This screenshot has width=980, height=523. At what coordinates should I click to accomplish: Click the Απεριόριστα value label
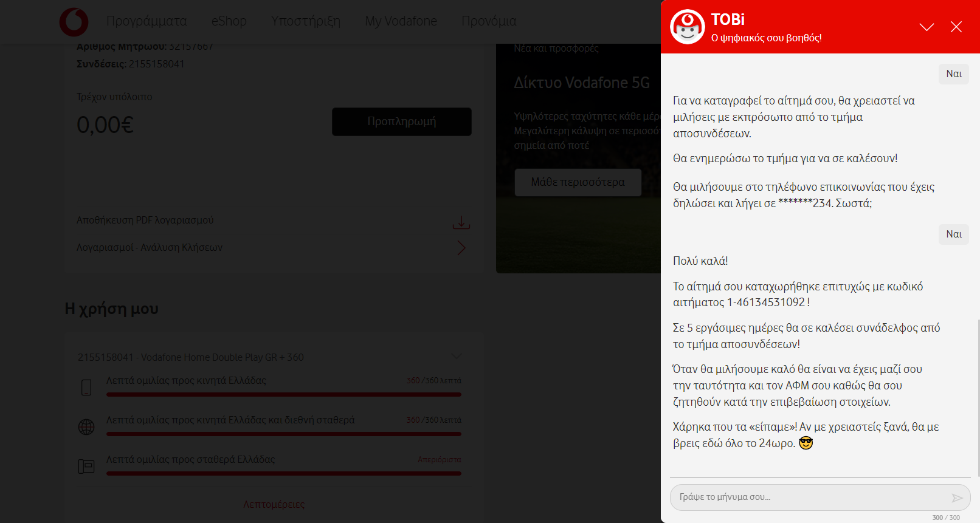coord(440,459)
